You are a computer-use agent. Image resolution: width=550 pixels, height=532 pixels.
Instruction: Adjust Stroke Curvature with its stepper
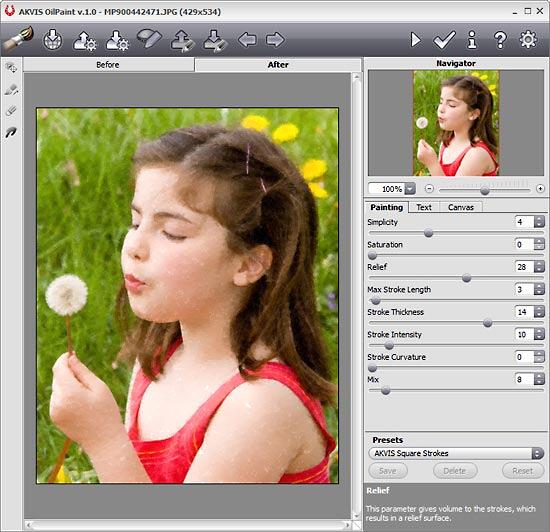click(539, 357)
